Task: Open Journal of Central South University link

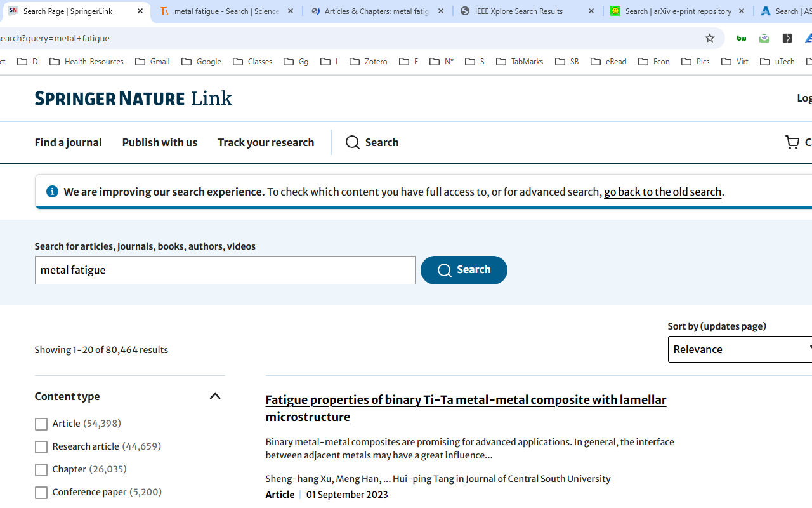Action: (x=538, y=479)
